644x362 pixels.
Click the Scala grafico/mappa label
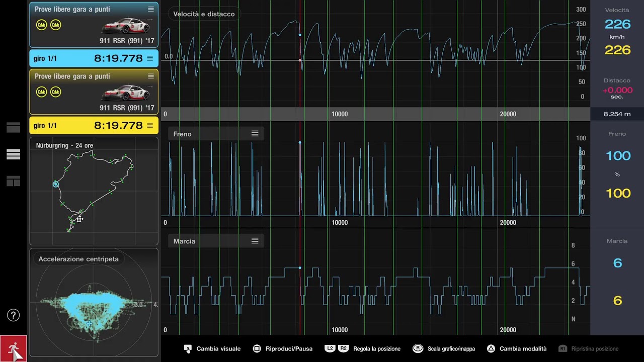point(451,348)
